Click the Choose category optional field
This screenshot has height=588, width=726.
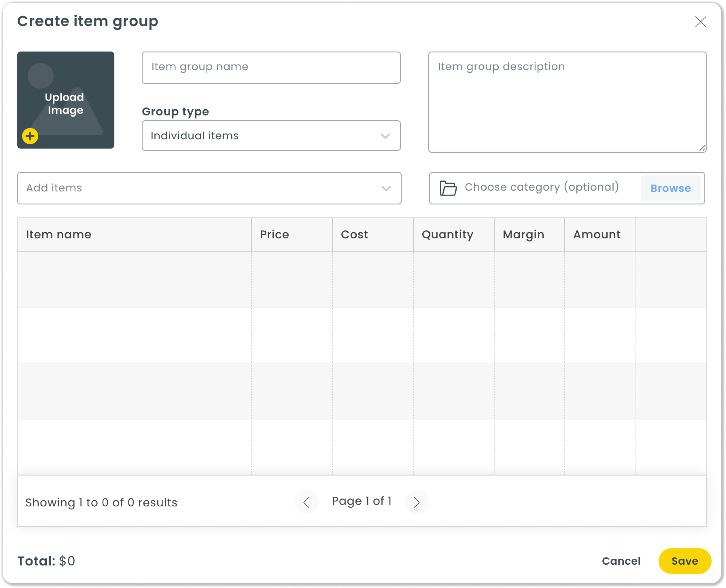[542, 187]
